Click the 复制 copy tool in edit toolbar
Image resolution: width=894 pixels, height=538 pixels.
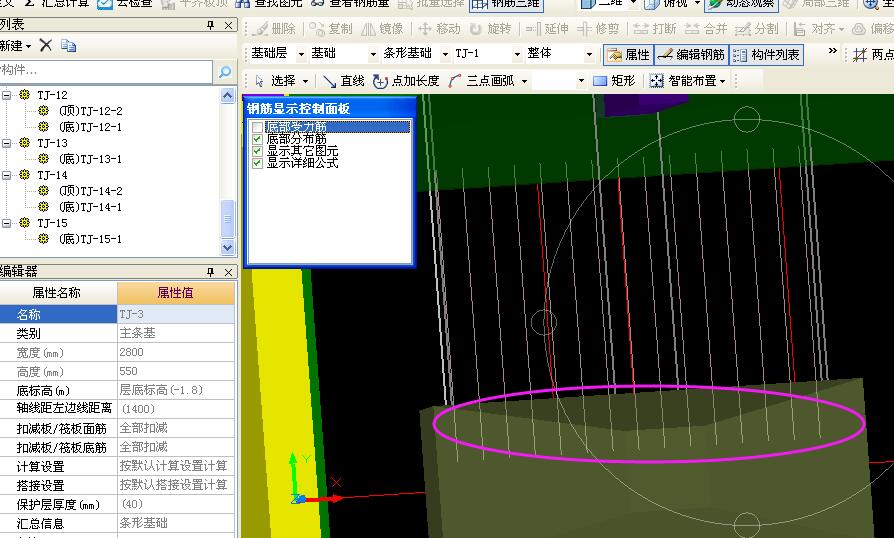[331, 28]
